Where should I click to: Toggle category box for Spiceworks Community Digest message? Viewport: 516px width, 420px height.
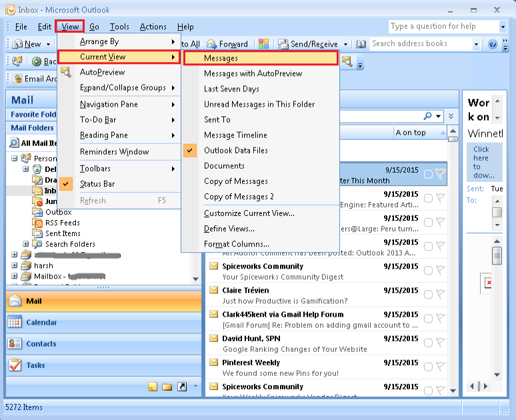click(428, 270)
